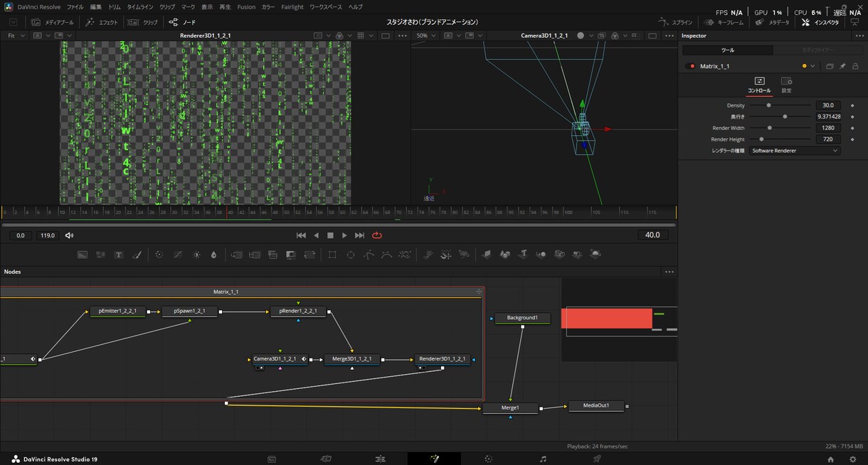Open the Fairlight page (music note icon)

click(543, 459)
